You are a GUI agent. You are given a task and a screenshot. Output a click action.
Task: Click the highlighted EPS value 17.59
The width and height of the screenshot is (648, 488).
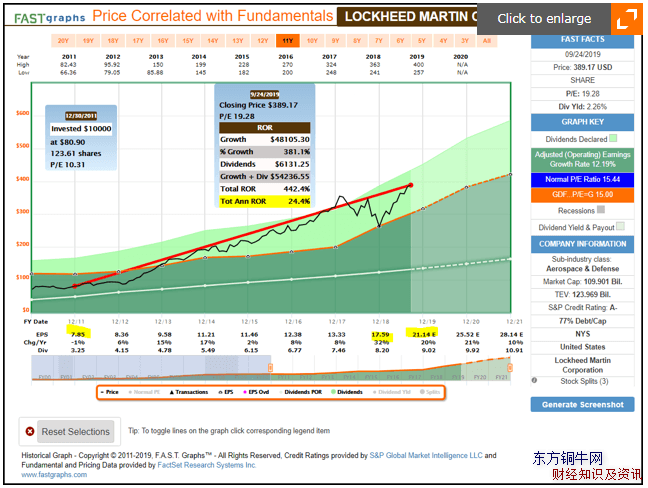point(380,334)
